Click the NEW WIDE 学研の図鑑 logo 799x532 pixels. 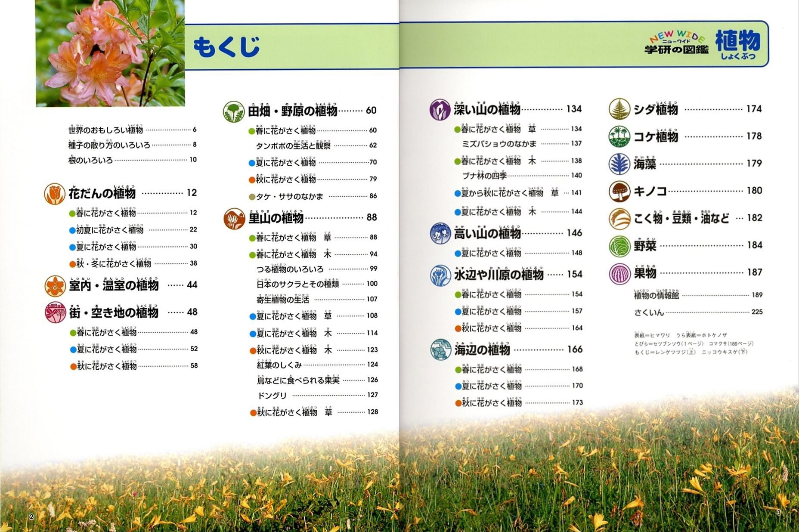pos(676,43)
